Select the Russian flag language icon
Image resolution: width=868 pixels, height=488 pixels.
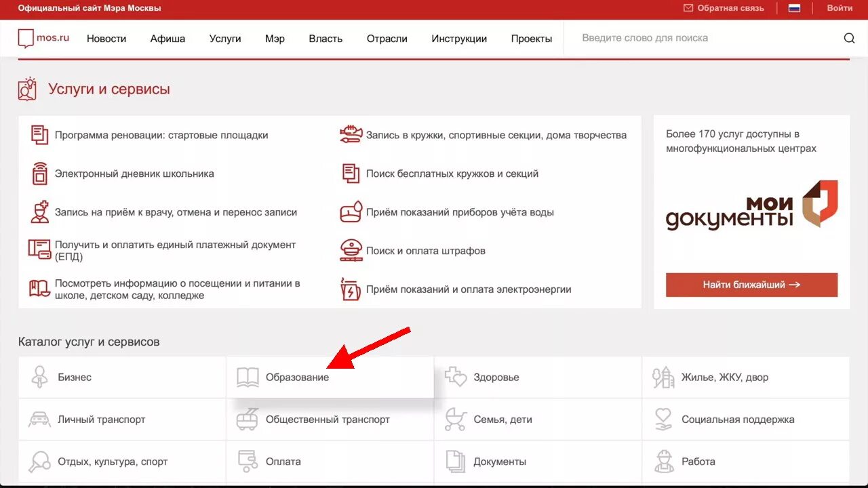(x=794, y=8)
